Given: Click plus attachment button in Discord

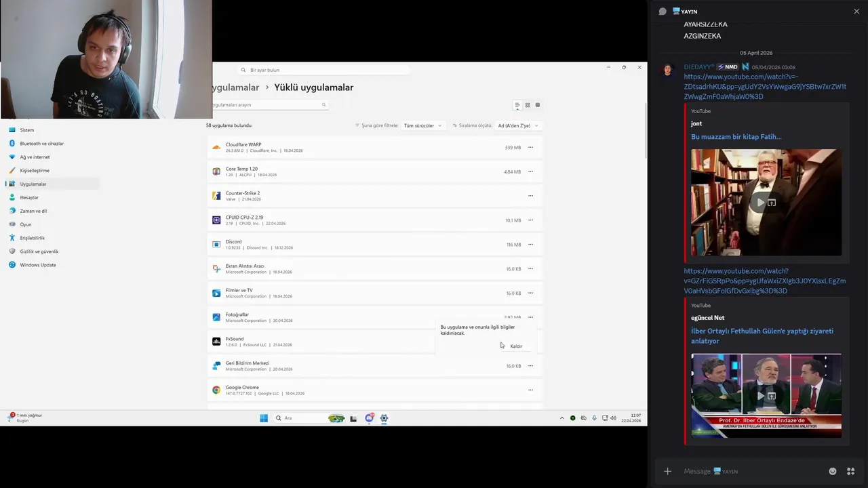Looking at the screenshot, I should pyautogui.click(x=667, y=471).
